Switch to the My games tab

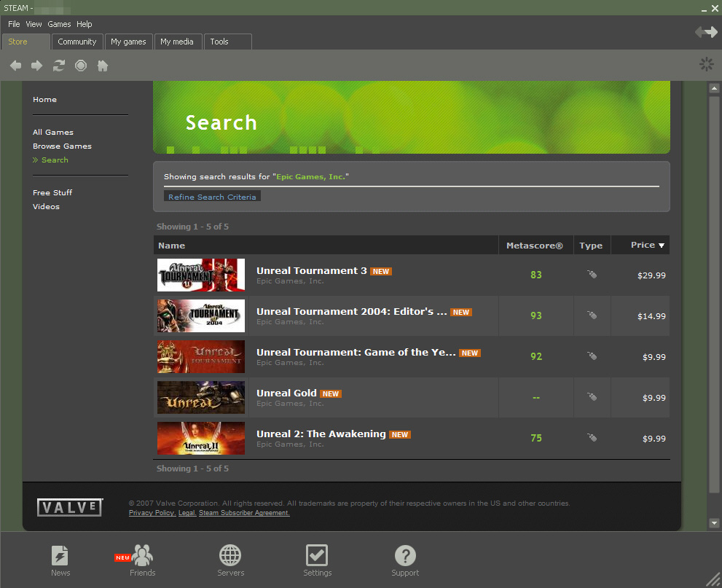pos(128,42)
